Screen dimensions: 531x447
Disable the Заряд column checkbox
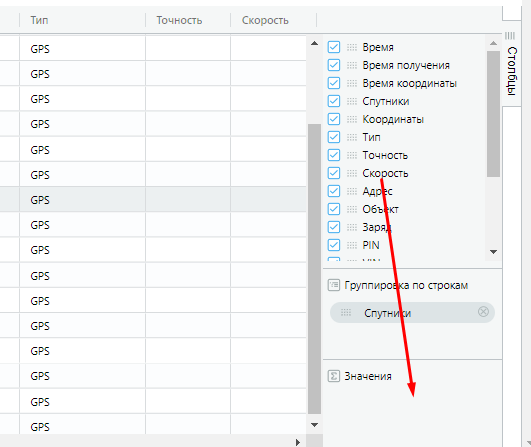pos(334,227)
